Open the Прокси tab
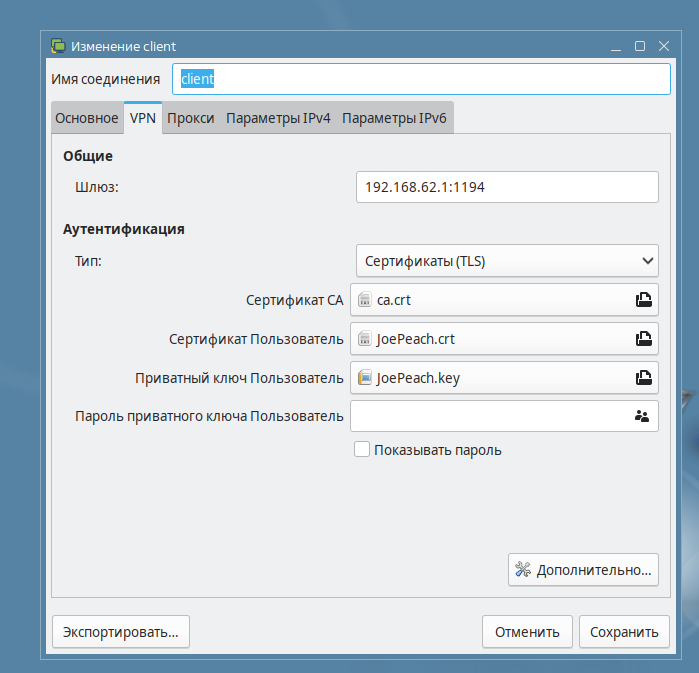This screenshot has width=699, height=673. pos(191,118)
